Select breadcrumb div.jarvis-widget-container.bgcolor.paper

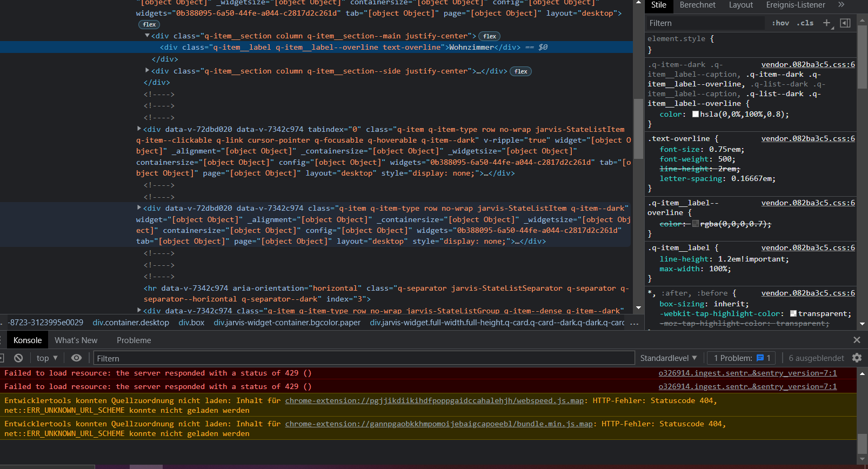click(x=287, y=323)
